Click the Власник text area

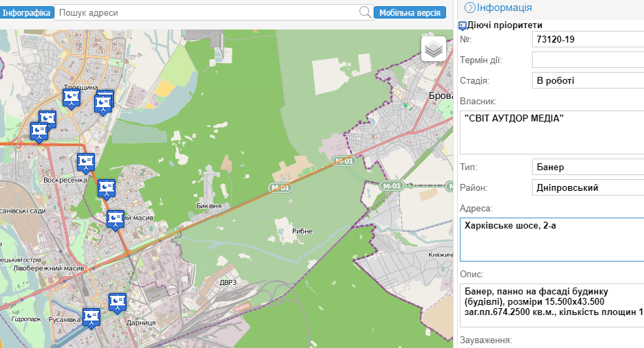pos(552,132)
